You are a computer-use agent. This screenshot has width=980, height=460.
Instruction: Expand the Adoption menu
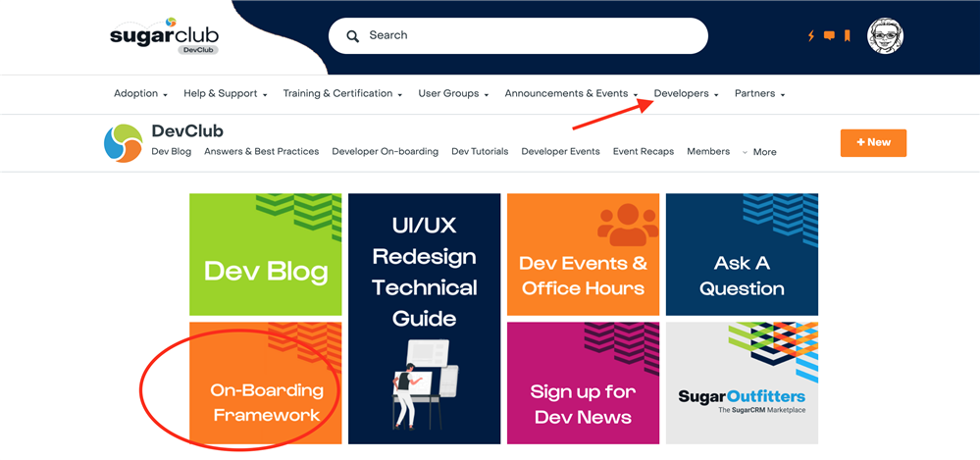[x=140, y=94]
